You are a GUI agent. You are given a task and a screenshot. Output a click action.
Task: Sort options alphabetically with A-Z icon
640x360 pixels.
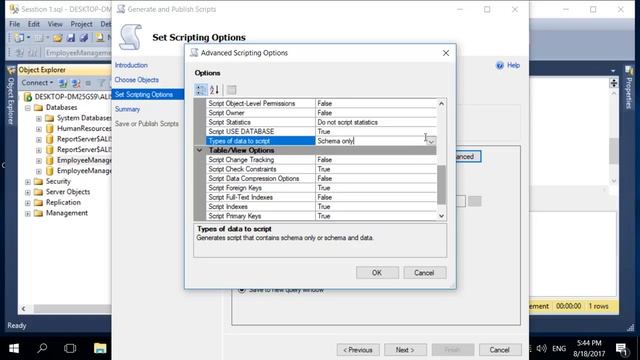[214, 89]
